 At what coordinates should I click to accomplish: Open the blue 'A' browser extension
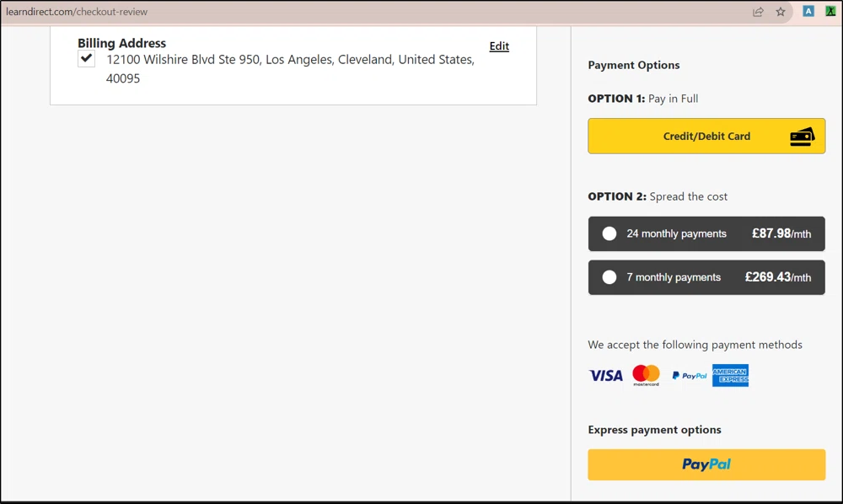pos(808,10)
